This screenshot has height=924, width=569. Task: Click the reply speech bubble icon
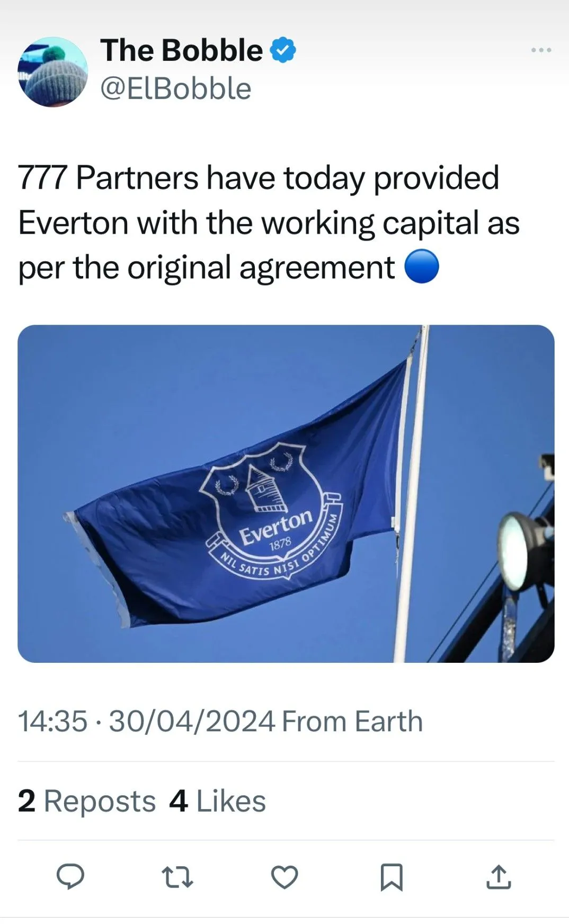[70, 877]
